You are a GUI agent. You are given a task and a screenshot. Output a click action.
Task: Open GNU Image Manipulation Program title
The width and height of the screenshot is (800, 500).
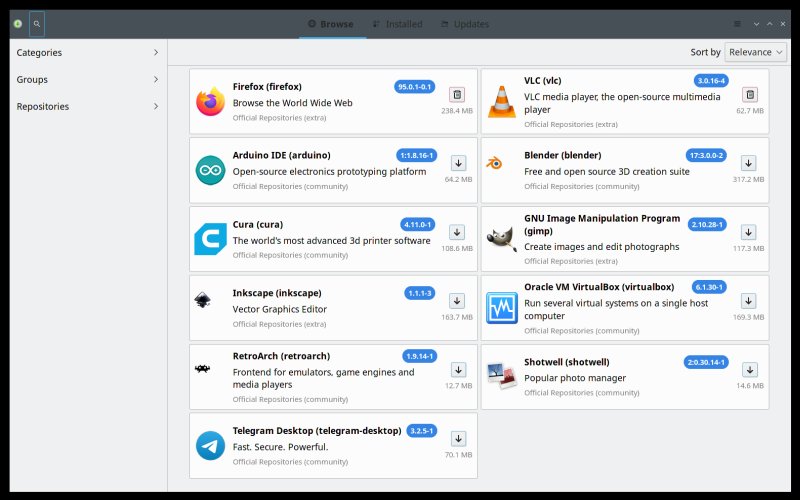(x=602, y=224)
